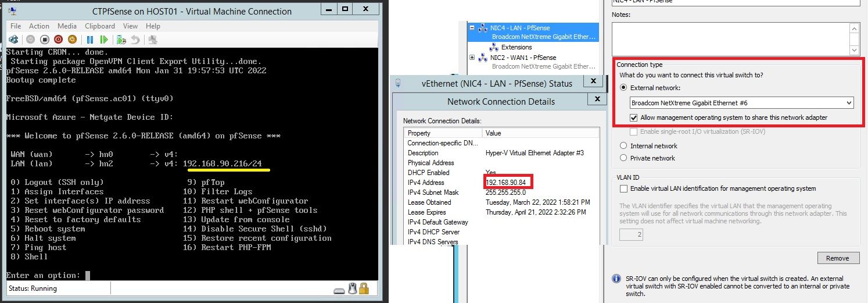
Task: Click the red Shut Down toolbar icon
Action: point(58,40)
